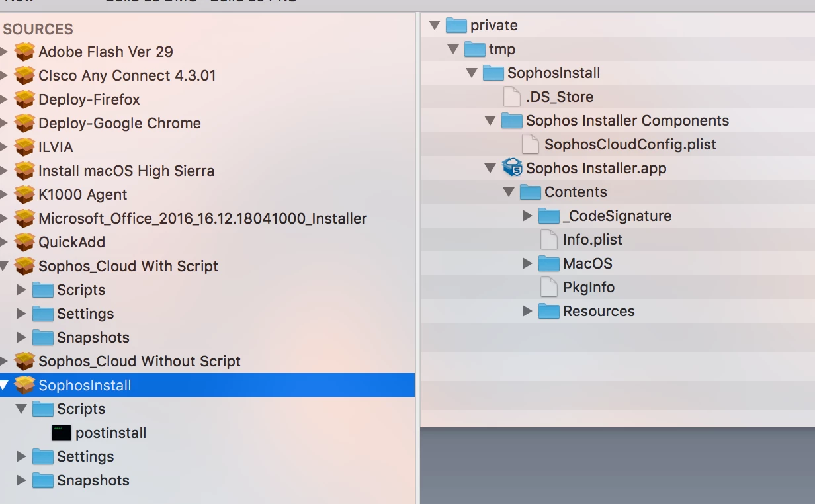
Task: Click the Sophos_Cloud With Script package icon
Action: click(x=24, y=266)
